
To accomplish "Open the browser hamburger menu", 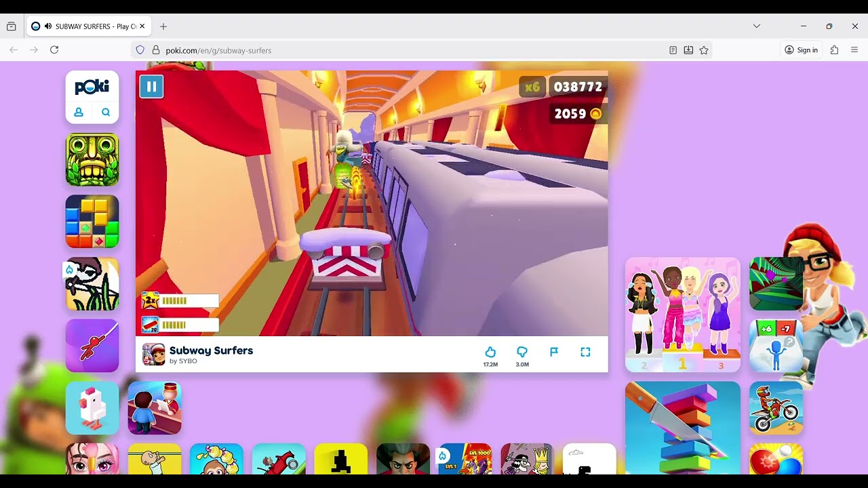I will pyautogui.click(x=854, y=50).
